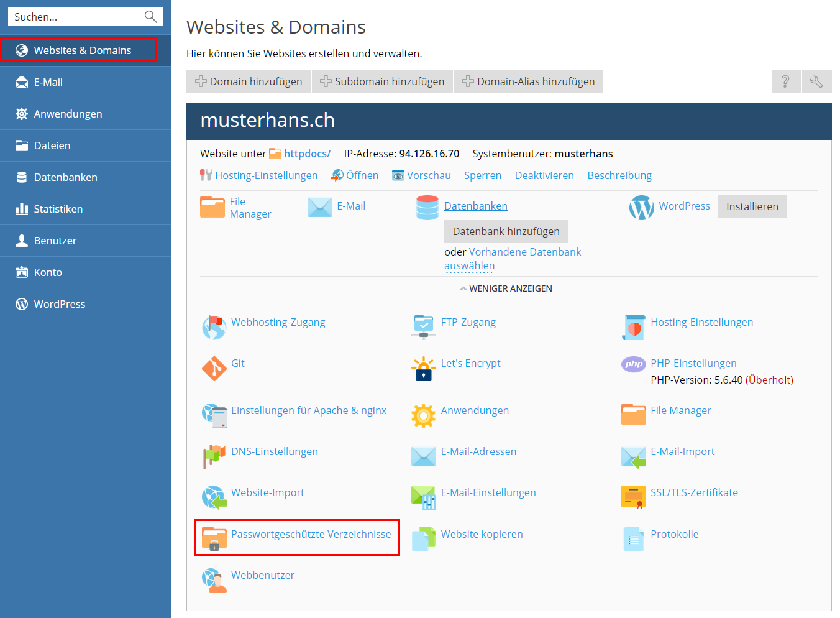
Task: Click the DNS-Einstellungen flag icon
Action: click(214, 456)
